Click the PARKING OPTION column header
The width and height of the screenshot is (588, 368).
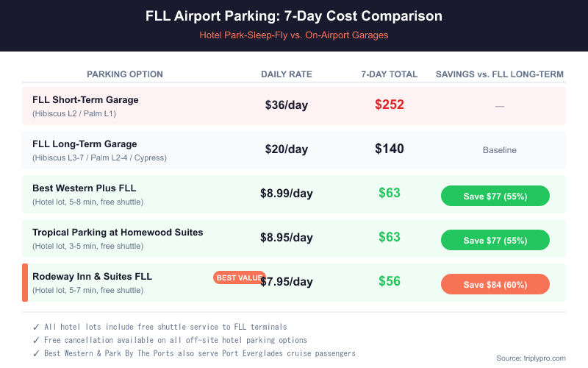point(125,74)
